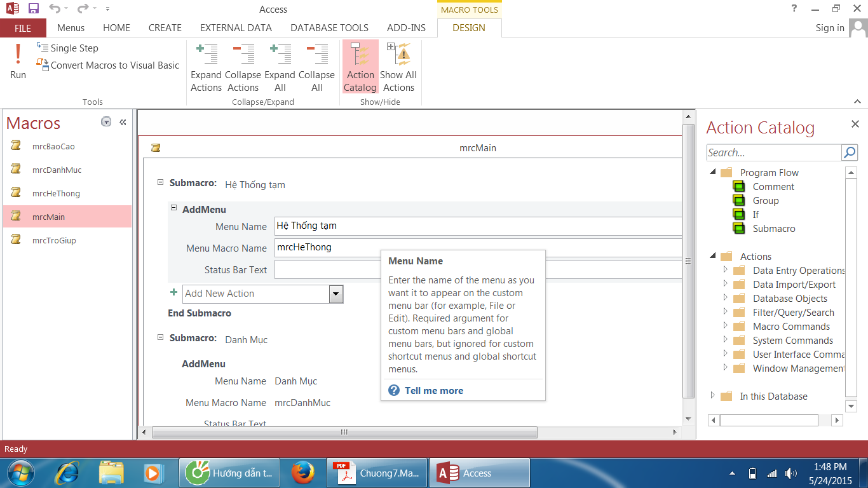The image size is (868, 488).
Task: Click the Action Catalog search magnifier icon
Action: (850, 152)
